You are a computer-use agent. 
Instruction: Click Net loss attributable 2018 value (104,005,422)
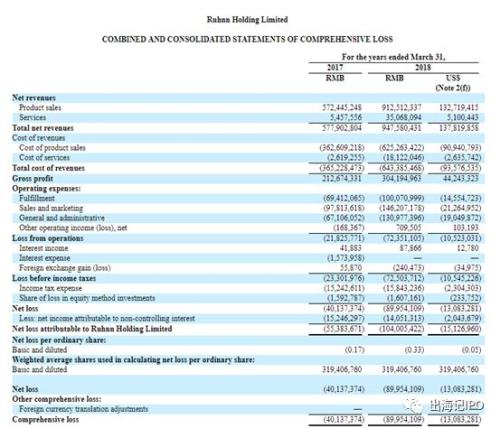pyautogui.click(x=402, y=329)
